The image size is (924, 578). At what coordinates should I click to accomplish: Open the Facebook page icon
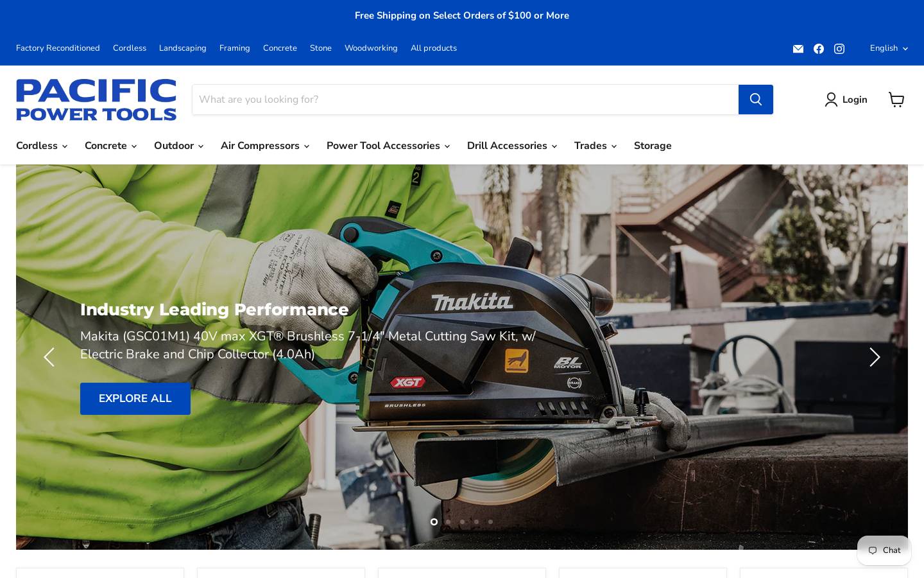point(819,49)
